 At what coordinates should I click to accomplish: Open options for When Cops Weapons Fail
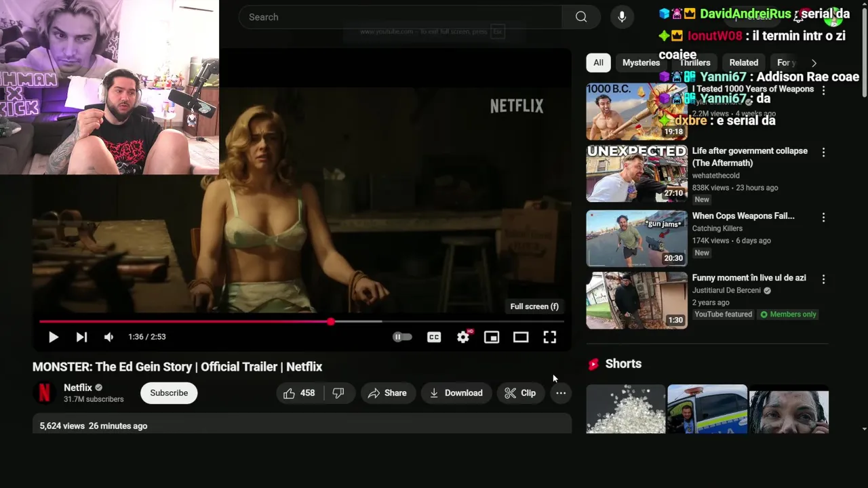click(x=823, y=218)
